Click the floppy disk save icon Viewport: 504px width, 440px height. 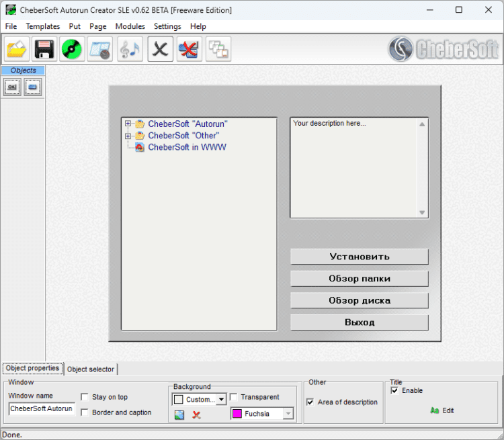click(x=44, y=49)
